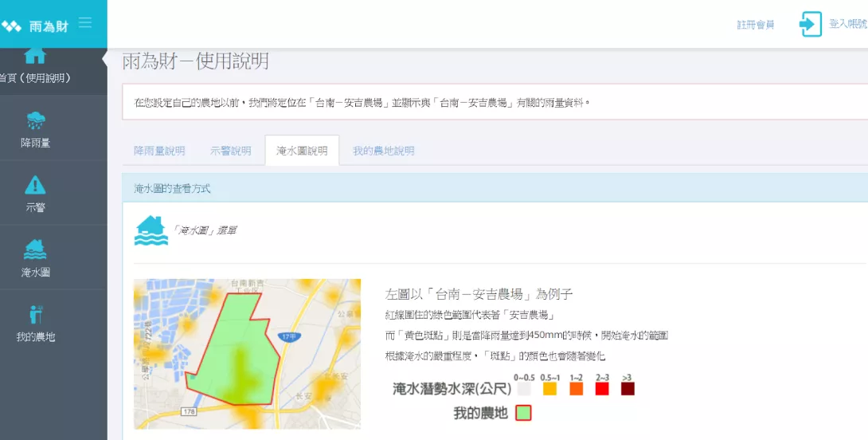Click the 450mm yellow spot description line
The height and width of the screenshot is (440, 868).
[526, 336]
